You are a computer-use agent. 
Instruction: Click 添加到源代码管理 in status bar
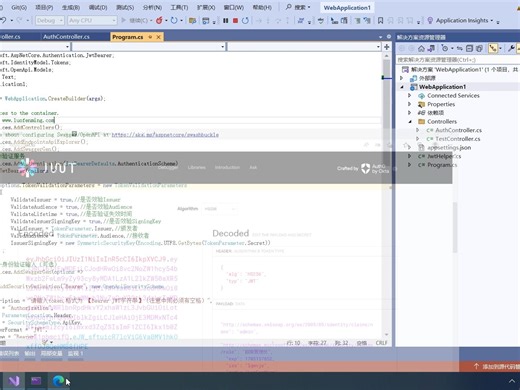click(x=498, y=367)
